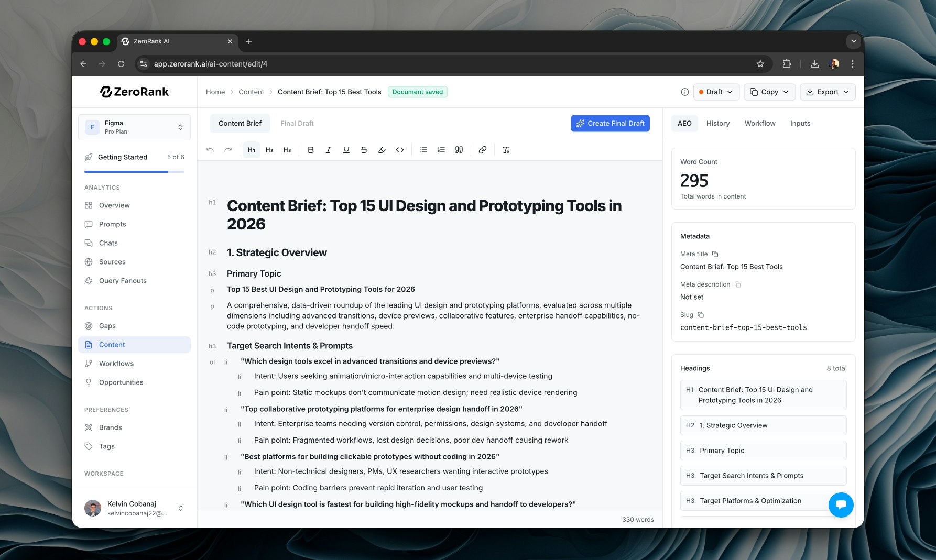Image resolution: width=936 pixels, height=560 pixels.
Task: Close the ZeroRank AI browser tab
Action: pyautogui.click(x=230, y=41)
